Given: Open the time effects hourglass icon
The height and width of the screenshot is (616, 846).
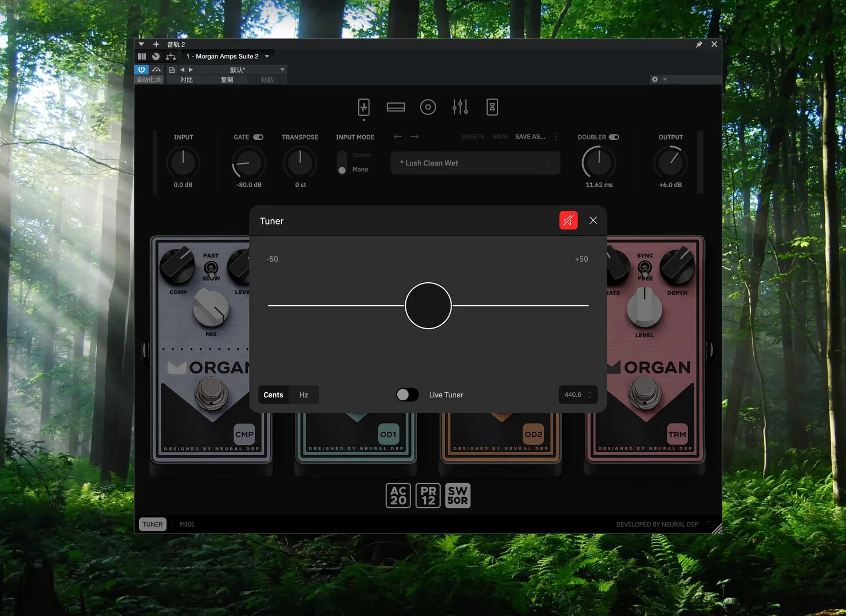Looking at the screenshot, I should click(492, 107).
